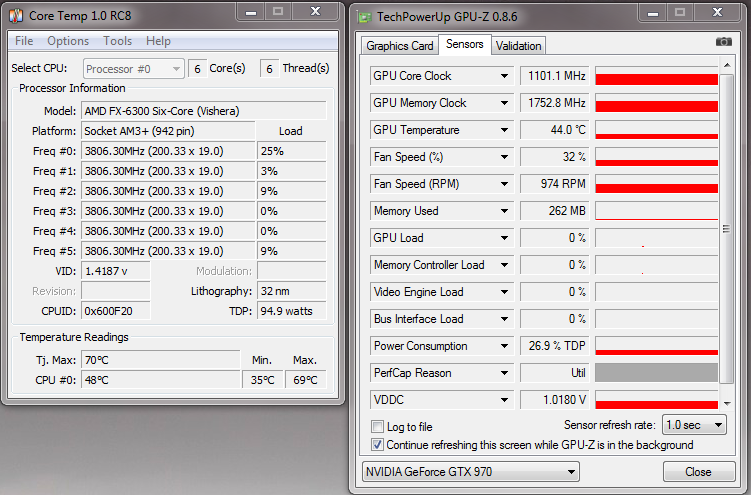751x495 pixels.
Task: Untick Continue refreshing in background checkbox
Action: click(x=377, y=445)
